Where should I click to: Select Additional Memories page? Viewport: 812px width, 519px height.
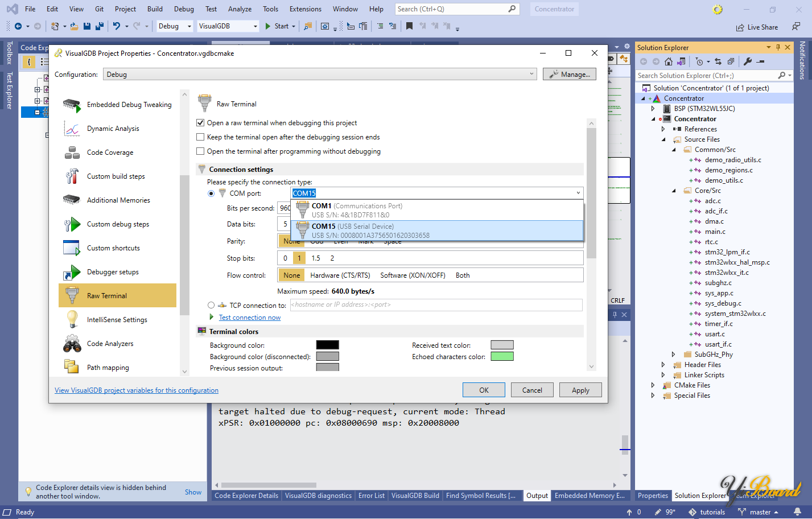[x=117, y=200]
